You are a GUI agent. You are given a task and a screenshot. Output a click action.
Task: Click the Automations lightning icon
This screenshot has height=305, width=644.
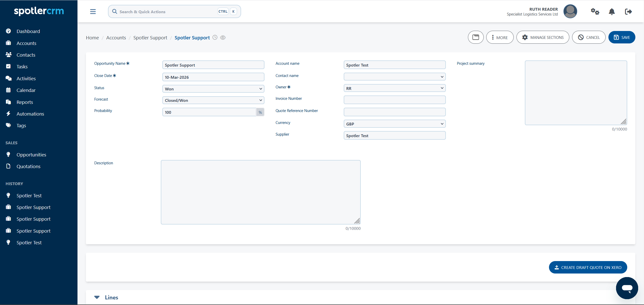click(x=8, y=114)
